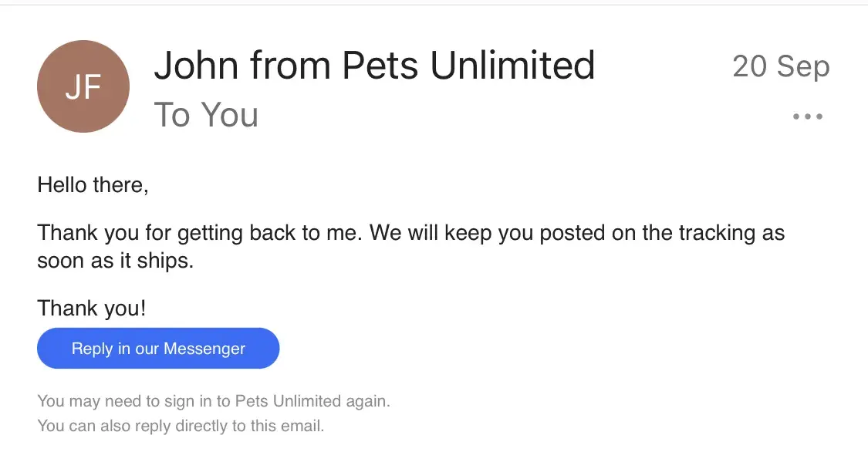Expand the To You recipient details
868x469 pixels.
pos(206,116)
